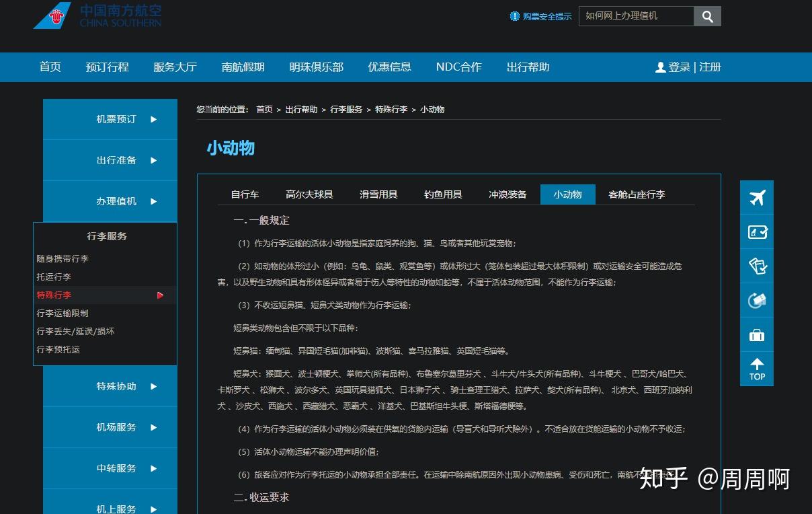This screenshot has width=812, height=514.
Task: Click the 小动物 page title
Action: click(231, 148)
